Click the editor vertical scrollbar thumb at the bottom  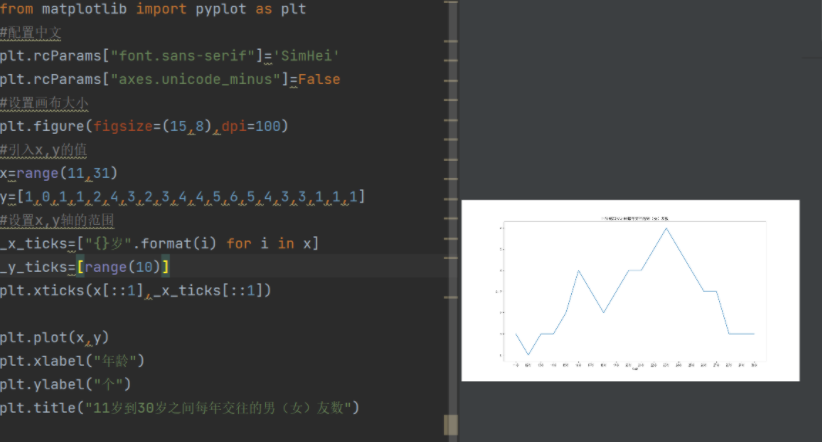click(451, 425)
